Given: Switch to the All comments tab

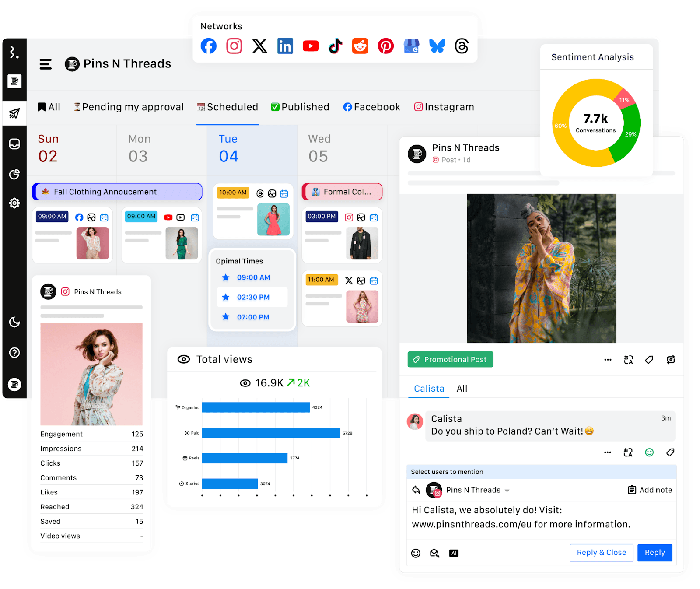Looking at the screenshot, I should 462,389.
